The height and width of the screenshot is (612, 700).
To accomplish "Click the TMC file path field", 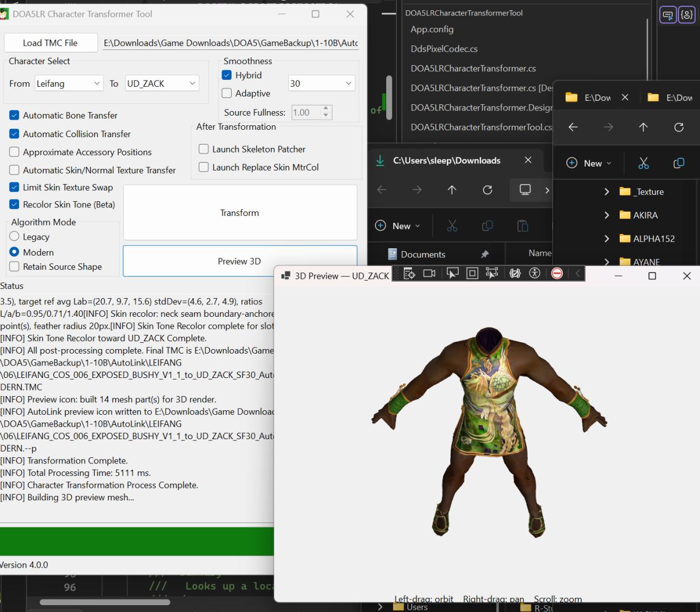I will 231,43.
